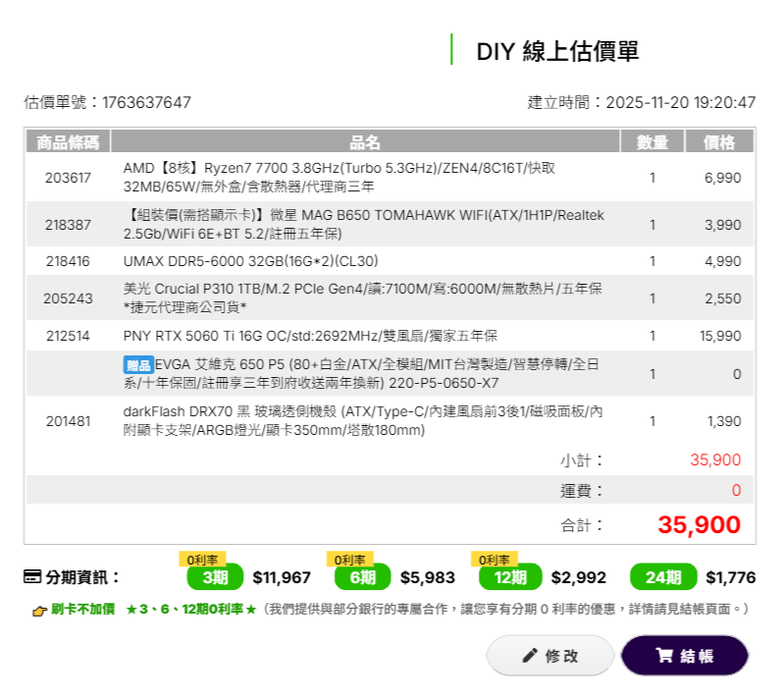Click the 商品條碼 column header
Screen dimensions: 780x700
pyautogui.click(x=68, y=142)
